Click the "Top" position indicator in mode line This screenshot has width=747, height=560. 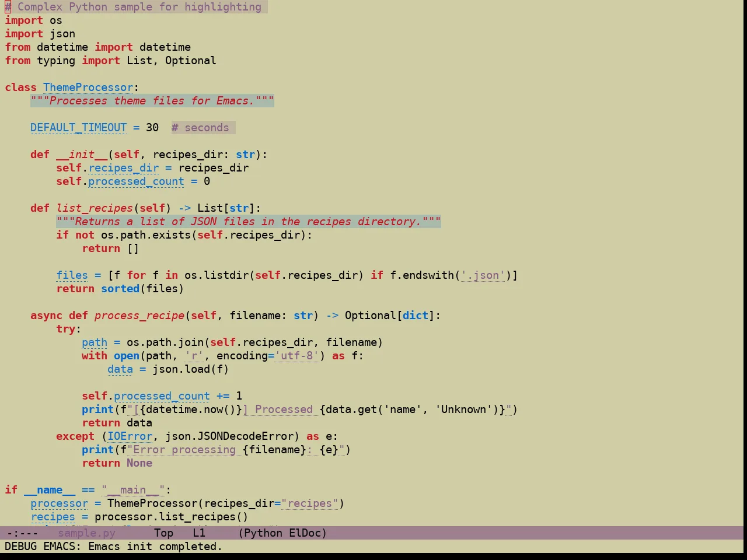(x=164, y=533)
